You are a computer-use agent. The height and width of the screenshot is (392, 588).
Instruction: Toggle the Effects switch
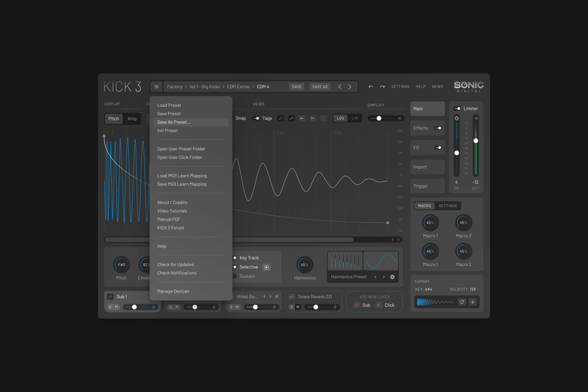click(x=438, y=128)
